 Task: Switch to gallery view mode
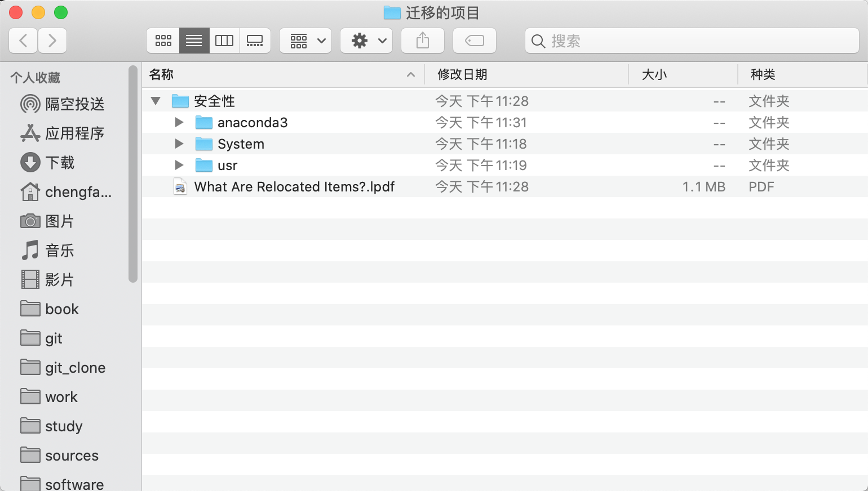[255, 41]
